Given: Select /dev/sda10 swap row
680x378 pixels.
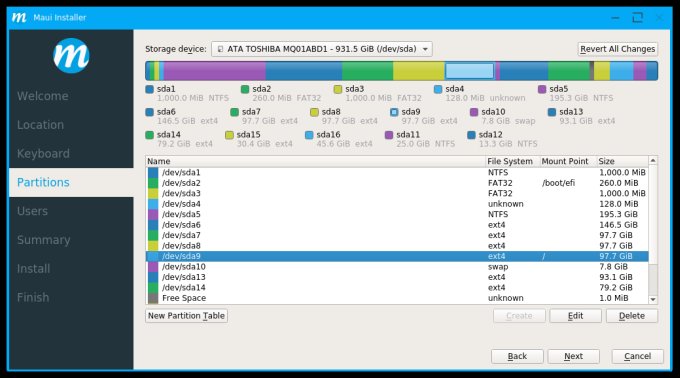Looking at the screenshot, I should coord(397,267).
